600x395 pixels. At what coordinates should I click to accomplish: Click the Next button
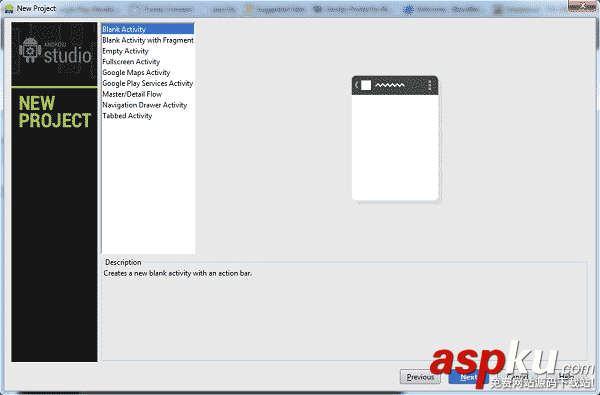tap(468, 377)
